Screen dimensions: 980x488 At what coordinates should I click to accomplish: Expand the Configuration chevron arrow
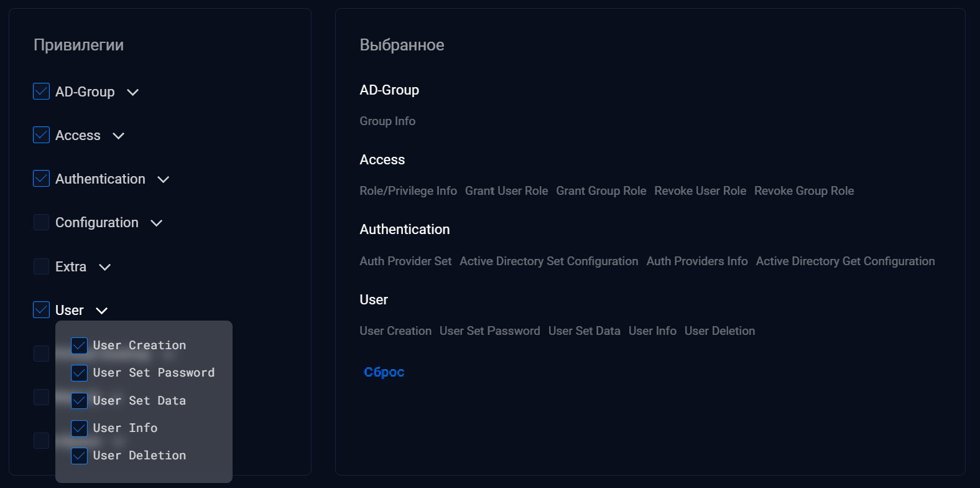(x=157, y=223)
